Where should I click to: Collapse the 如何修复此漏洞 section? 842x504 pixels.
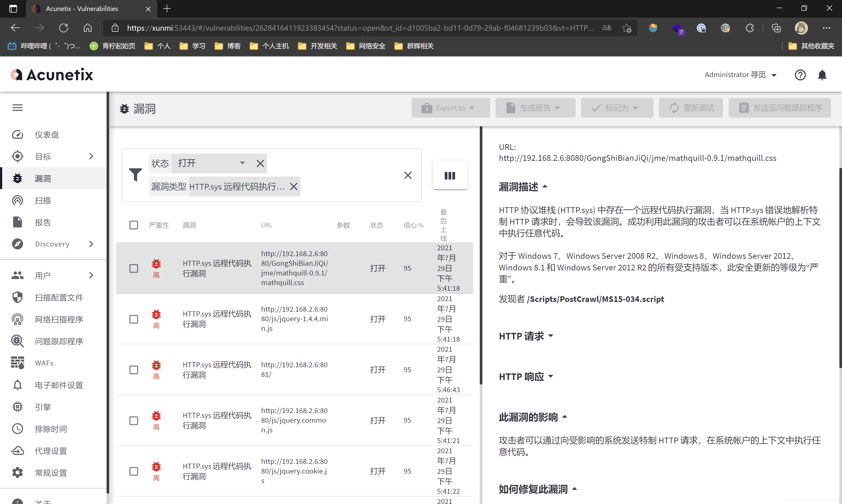click(538, 489)
